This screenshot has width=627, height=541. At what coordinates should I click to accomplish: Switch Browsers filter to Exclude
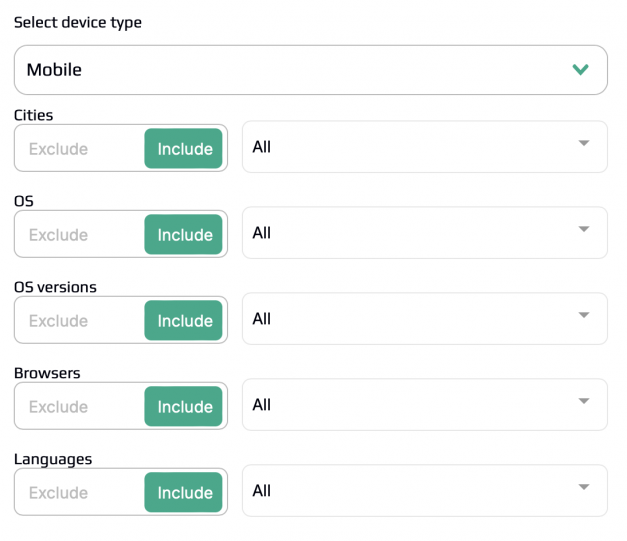(x=58, y=407)
